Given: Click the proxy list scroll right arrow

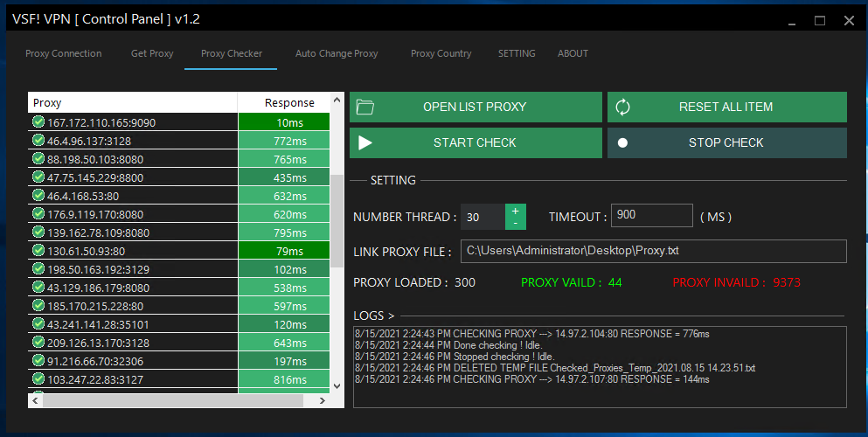Looking at the screenshot, I should click(323, 400).
